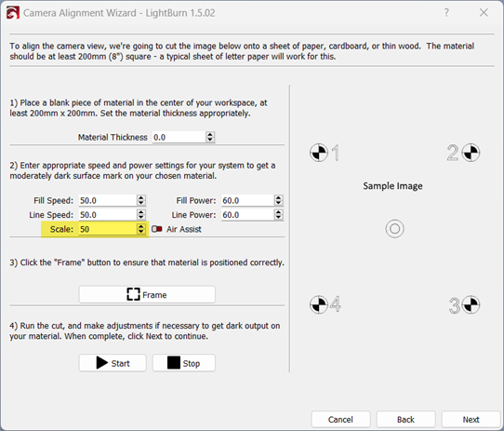Increase Fill Power with up arrow

point(278,197)
